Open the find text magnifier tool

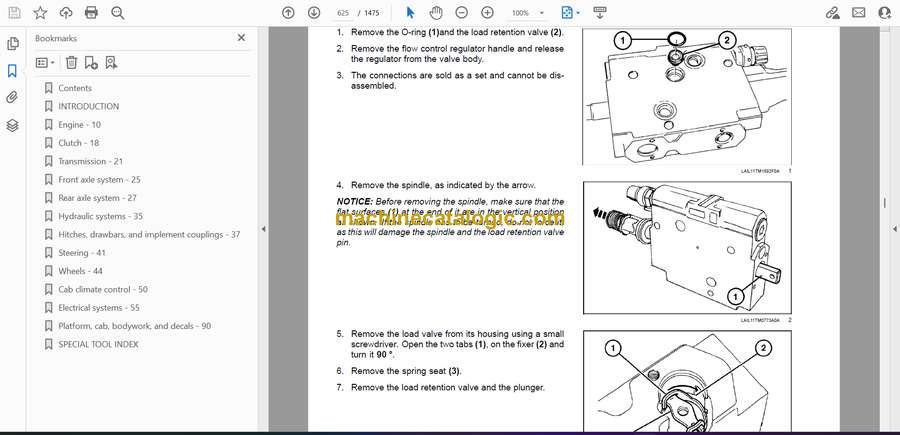click(x=118, y=13)
